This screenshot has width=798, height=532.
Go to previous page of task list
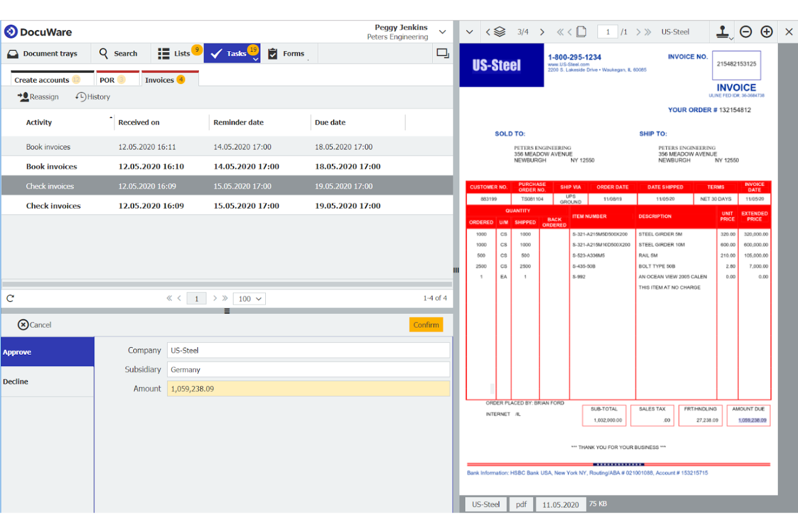(179, 298)
